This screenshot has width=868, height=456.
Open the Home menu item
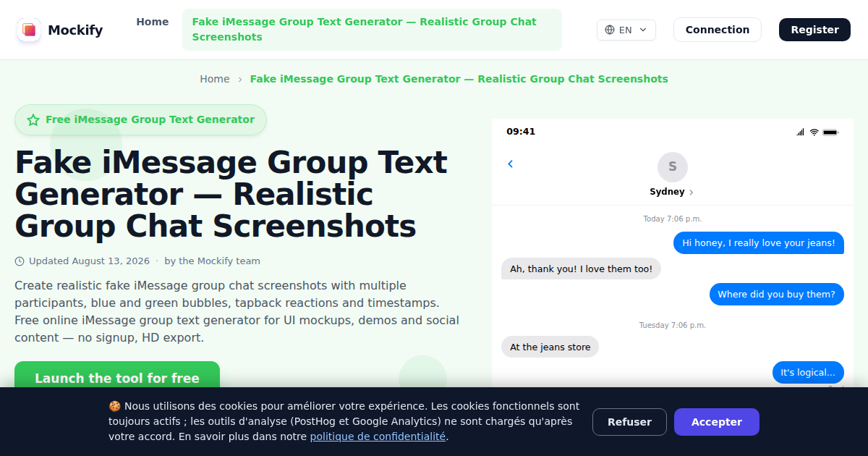(x=153, y=22)
